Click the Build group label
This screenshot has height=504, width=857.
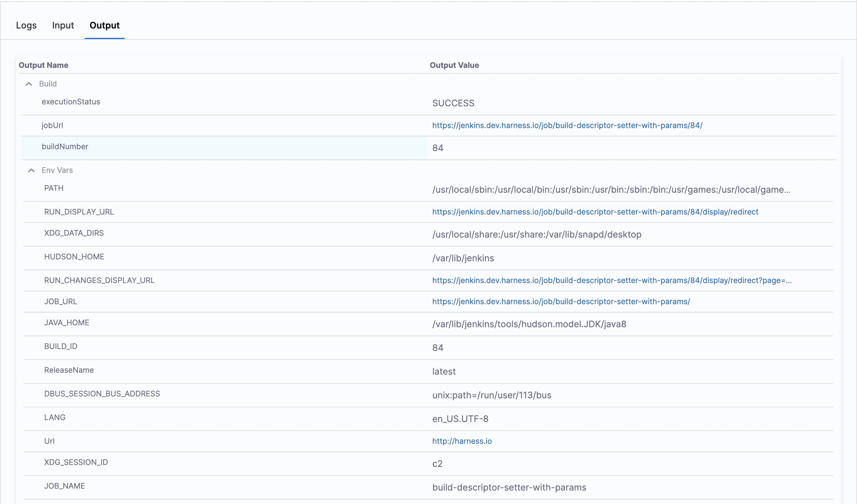pyautogui.click(x=48, y=84)
